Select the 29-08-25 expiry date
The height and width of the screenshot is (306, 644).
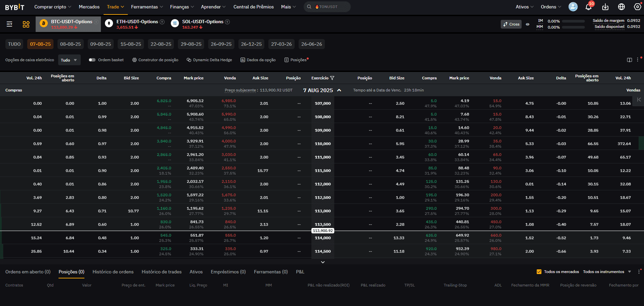coord(191,44)
